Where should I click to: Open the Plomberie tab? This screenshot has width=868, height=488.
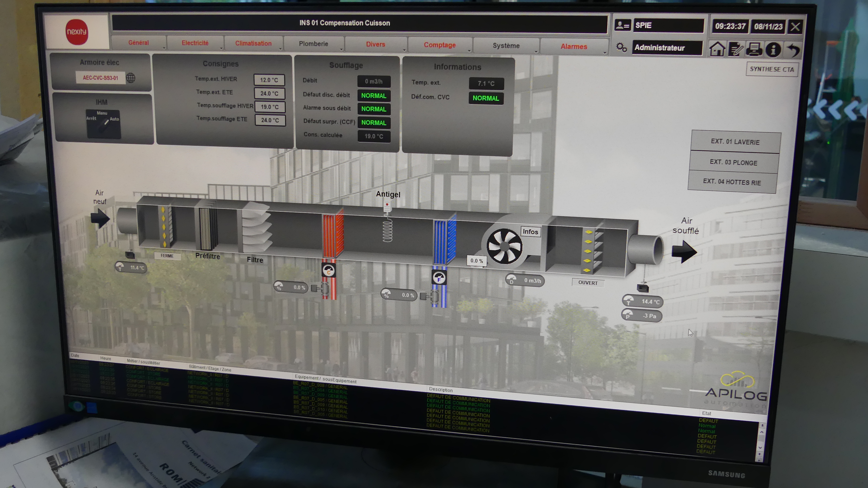(x=313, y=44)
